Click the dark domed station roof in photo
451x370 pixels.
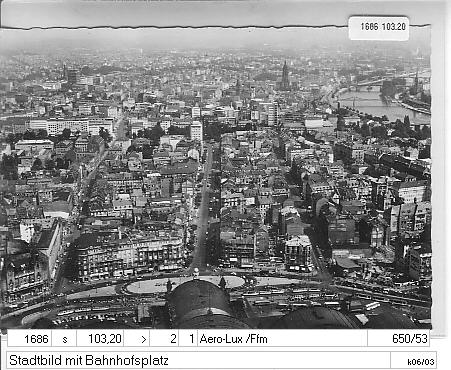(x=200, y=303)
